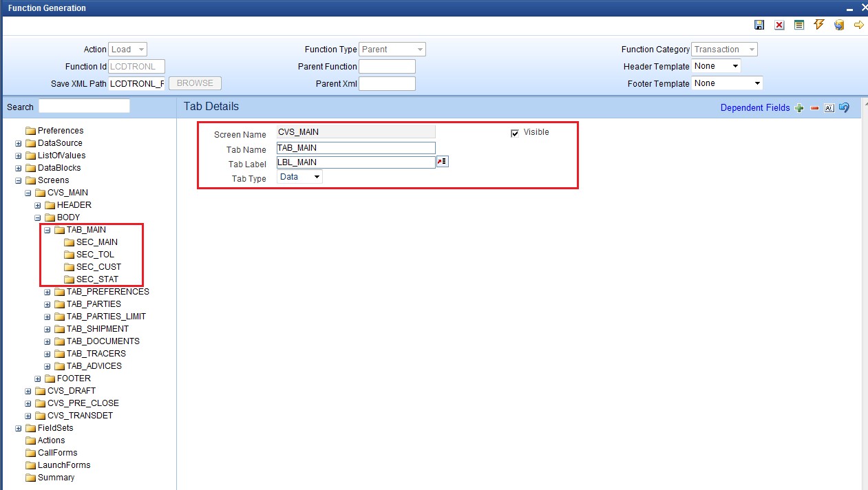Click the yellow right-arrow exit icon

click(x=858, y=25)
